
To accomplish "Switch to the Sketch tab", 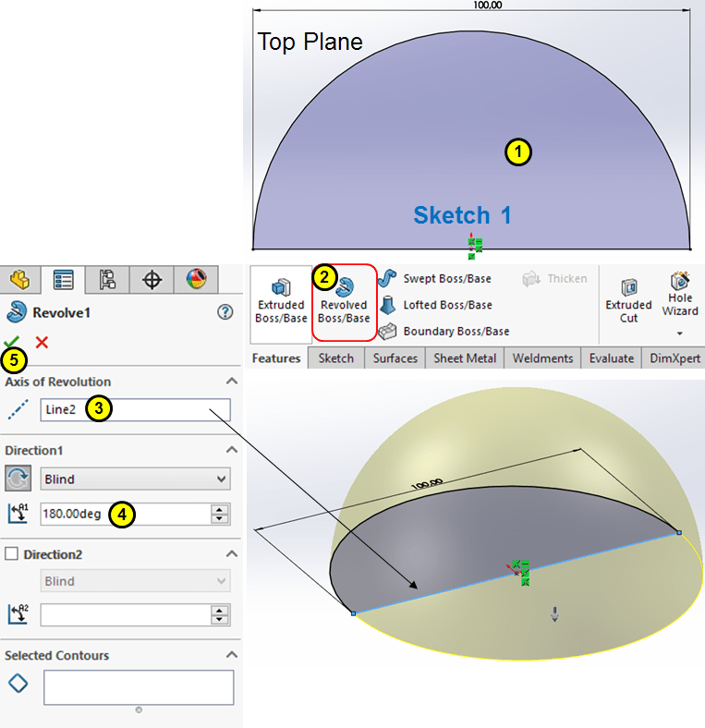I will pyautogui.click(x=335, y=358).
